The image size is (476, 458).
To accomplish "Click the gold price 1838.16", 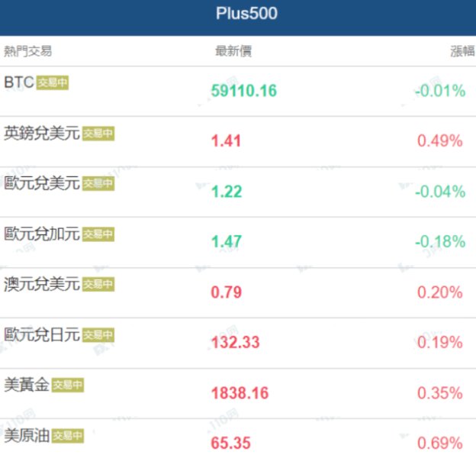I will coord(240,393).
